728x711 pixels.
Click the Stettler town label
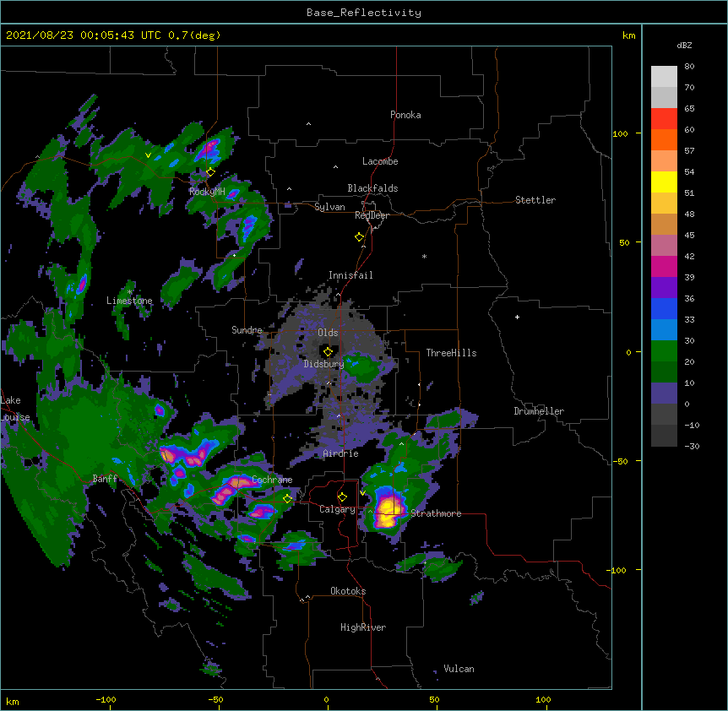(x=535, y=200)
